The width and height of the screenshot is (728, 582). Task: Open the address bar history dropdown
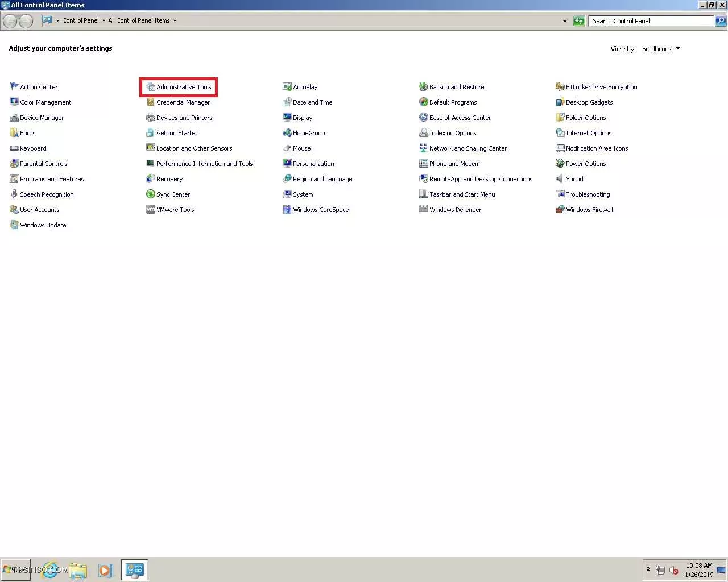565,21
